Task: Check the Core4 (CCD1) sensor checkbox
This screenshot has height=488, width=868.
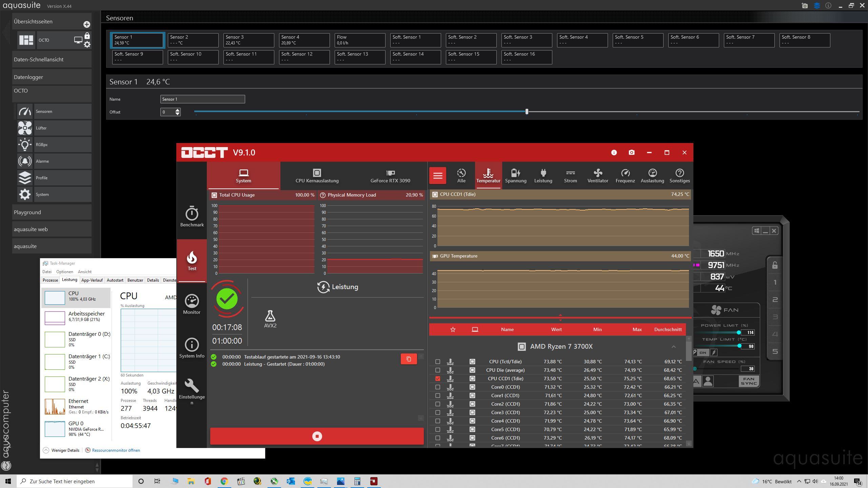Action: (438, 421)
